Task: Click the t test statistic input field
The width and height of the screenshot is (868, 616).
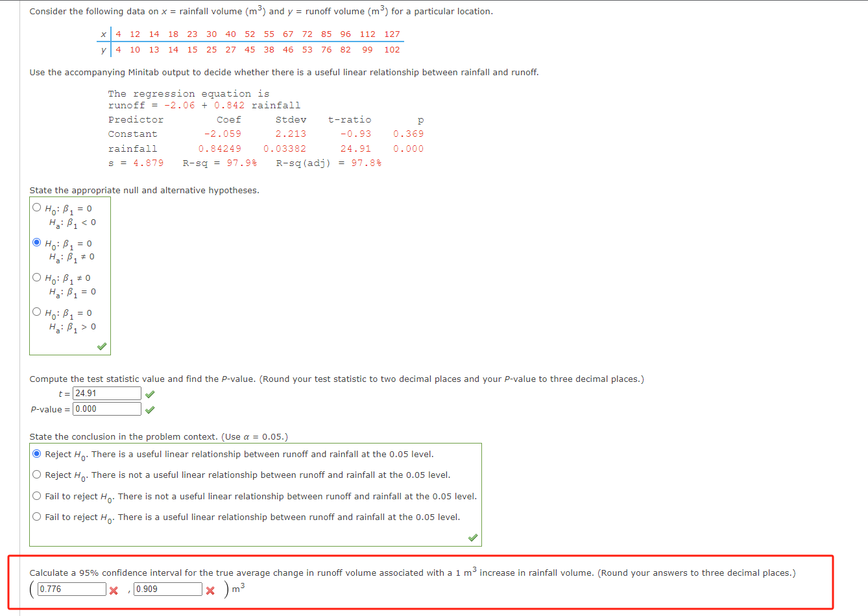Action: click(106, 393)
